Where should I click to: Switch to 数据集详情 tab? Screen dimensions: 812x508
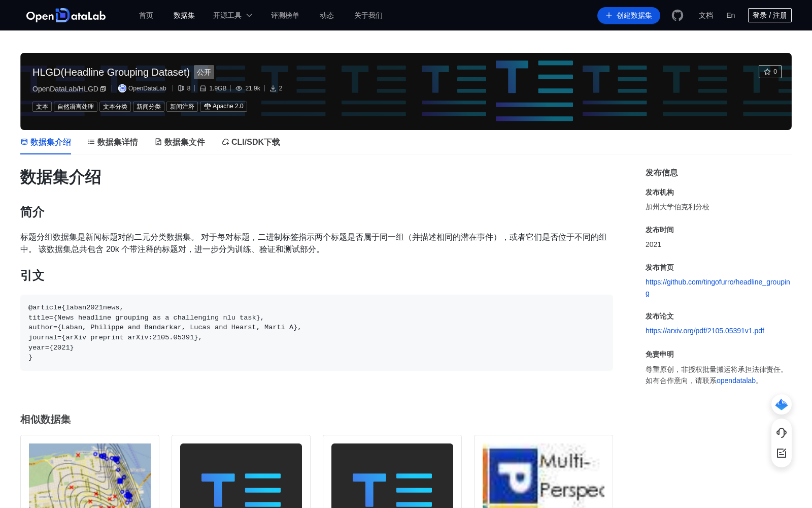(x=113, y=142)
